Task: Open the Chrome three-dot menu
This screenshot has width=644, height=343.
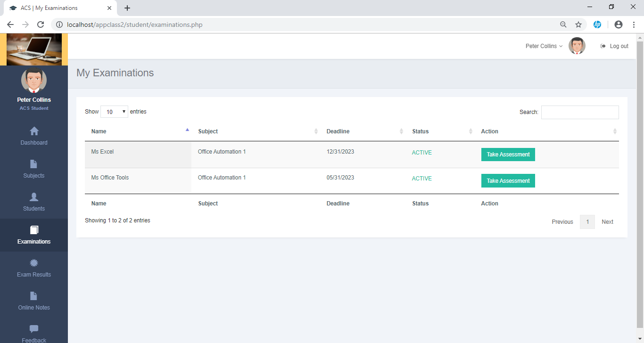Action: [x=634, y=24]
